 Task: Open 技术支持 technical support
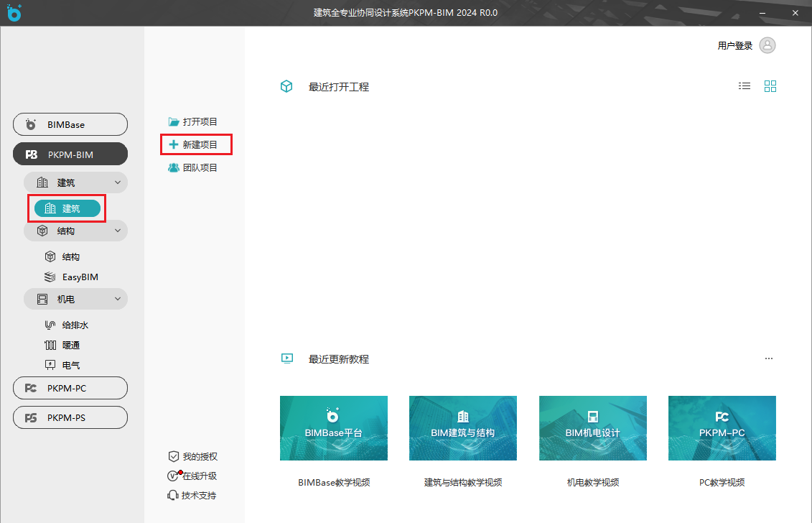(192, 495)
